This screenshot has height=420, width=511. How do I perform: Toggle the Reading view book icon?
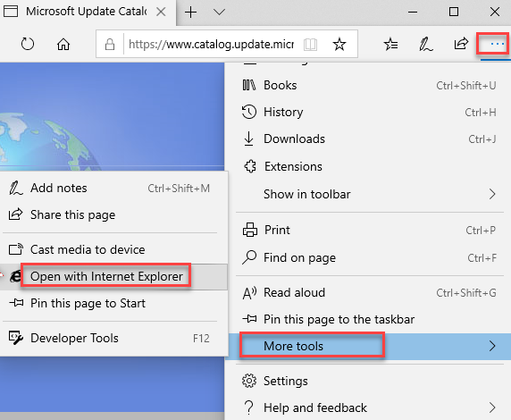point(310,45)
